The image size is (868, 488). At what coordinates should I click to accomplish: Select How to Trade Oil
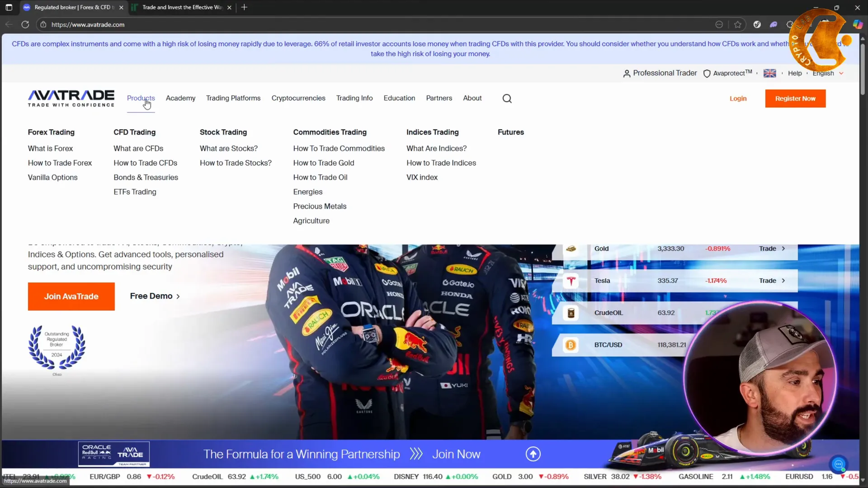[320, 177]
